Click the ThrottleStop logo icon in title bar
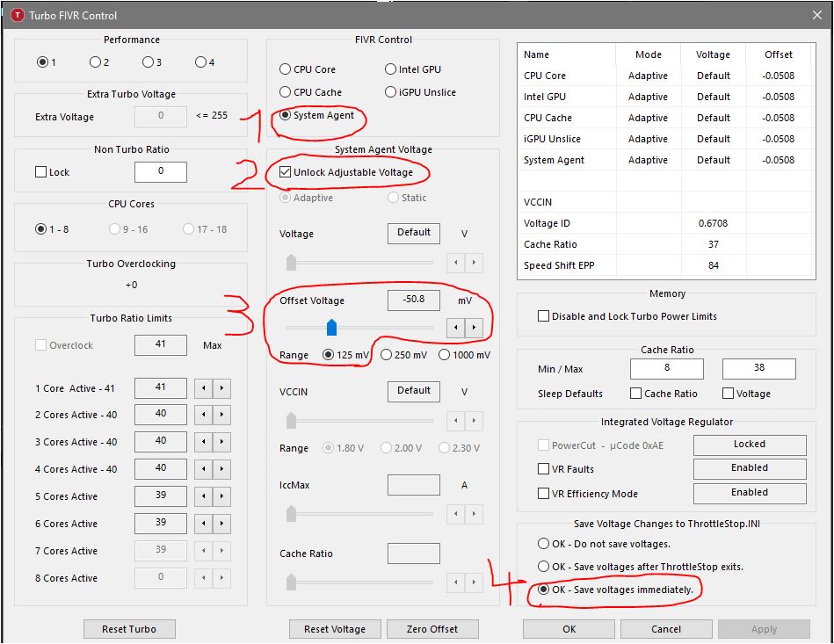Viewport: 834px width, 644px height. point(18,15)
